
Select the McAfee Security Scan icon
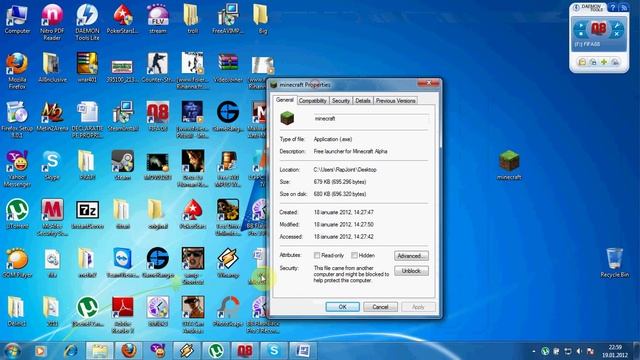pyautogui.click(x=52, y=217)
